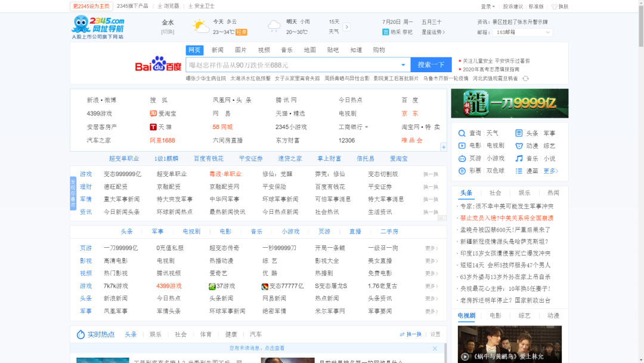Image resolution: width=644 pixels, height=363 pixels.
Task: Switch to the 新闻 search tab
Action: (216, 50)
